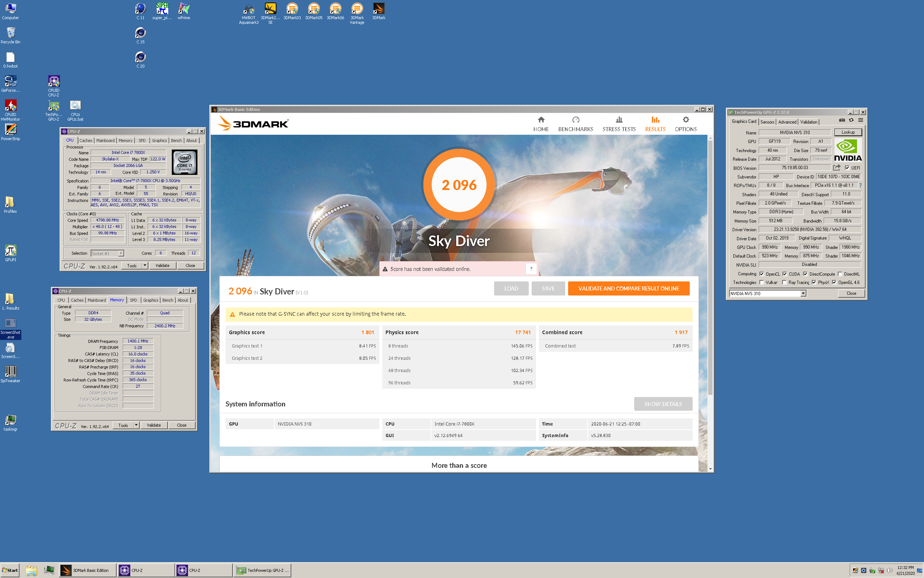This screenshot has height=578, width=924.
Task: Toggle the Ray Tracing checkbox
Action: (784, 282)
